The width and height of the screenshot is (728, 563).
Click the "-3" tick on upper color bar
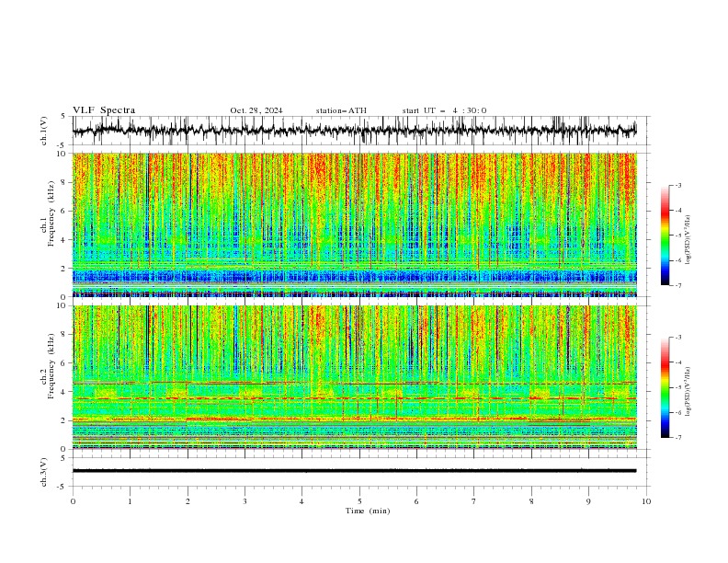[x=677, y=185]
